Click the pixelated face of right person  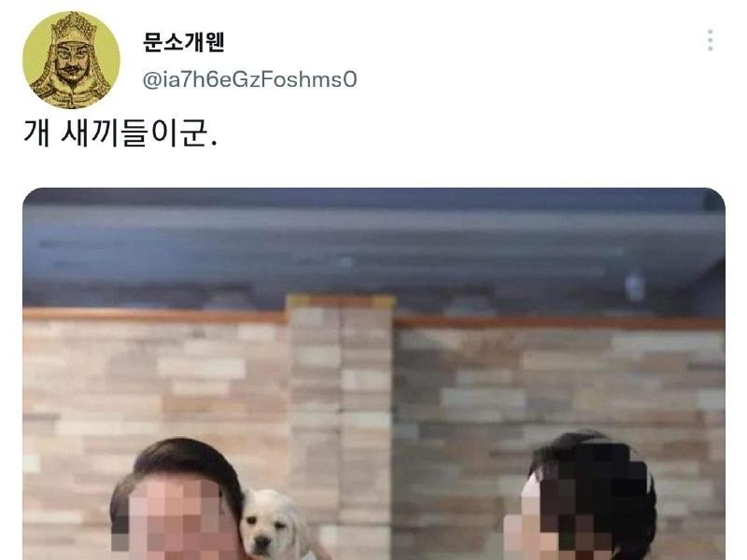tap(579, 513)
